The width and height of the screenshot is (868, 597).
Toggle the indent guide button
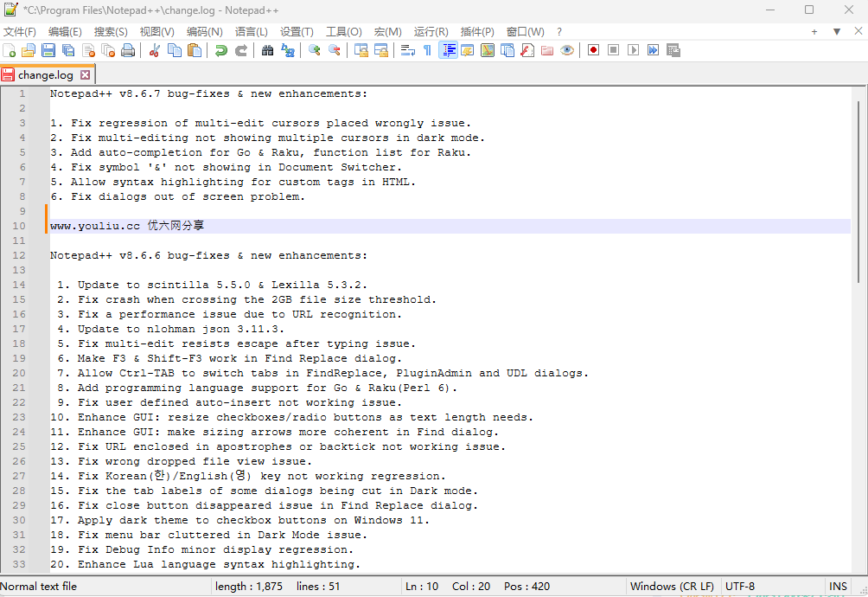point(448,50)
